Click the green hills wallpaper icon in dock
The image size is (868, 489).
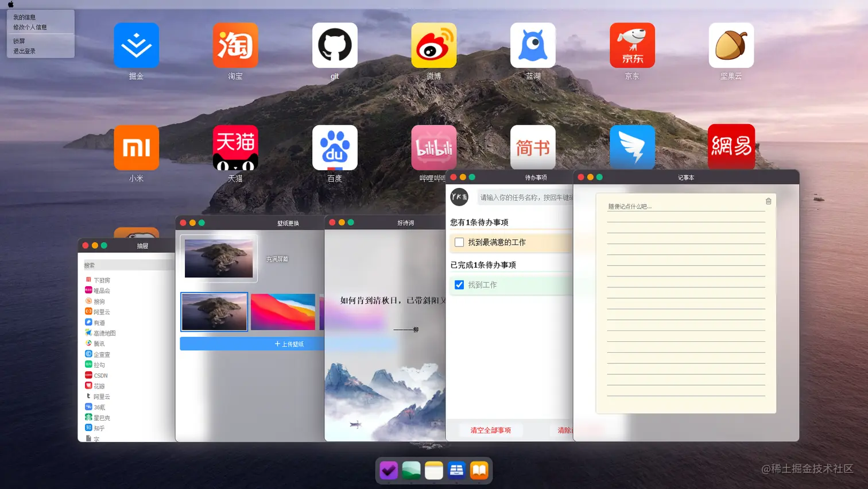click(x=411, y=471)
